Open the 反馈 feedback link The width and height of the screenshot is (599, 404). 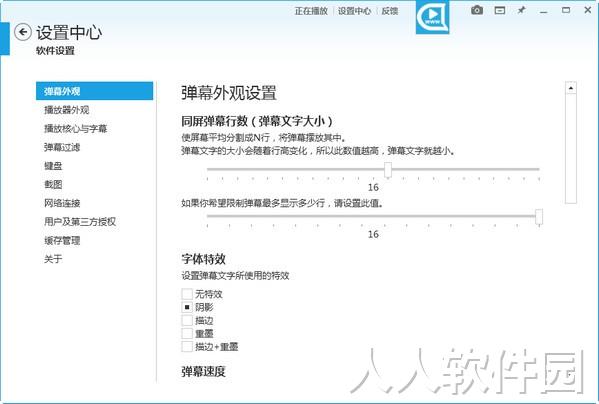[390, 11]
